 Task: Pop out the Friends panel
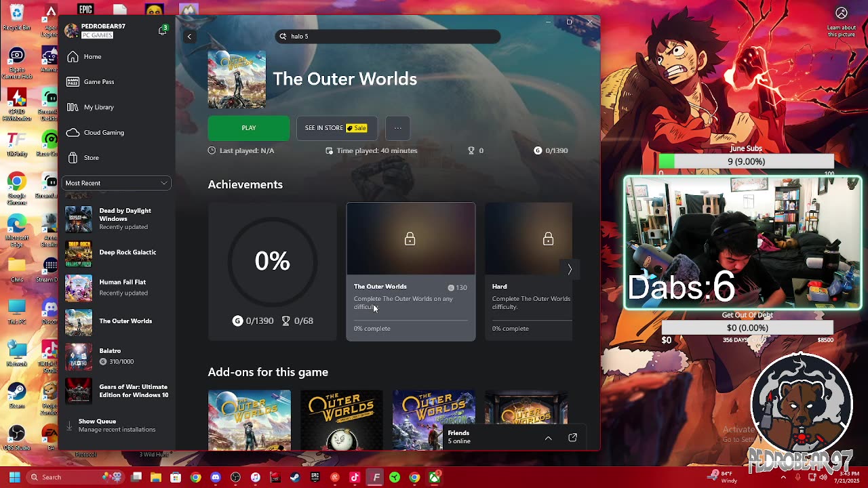point(572,438)
